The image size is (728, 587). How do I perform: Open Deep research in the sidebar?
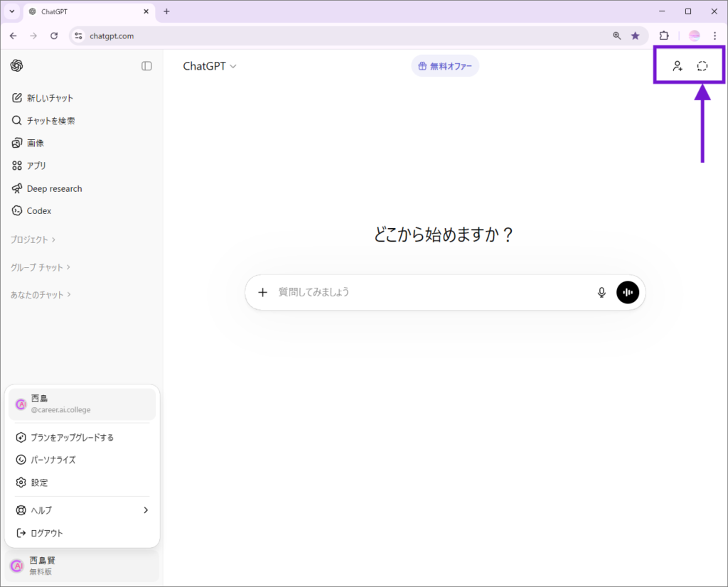[54, 188]
